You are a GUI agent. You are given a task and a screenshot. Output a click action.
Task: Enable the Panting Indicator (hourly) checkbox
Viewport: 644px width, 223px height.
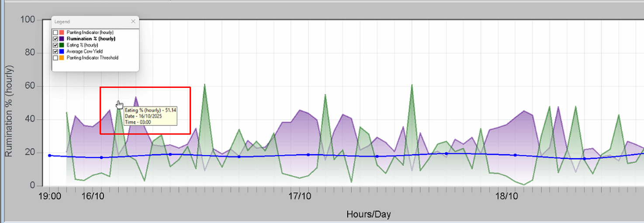(x=55, y=33)
